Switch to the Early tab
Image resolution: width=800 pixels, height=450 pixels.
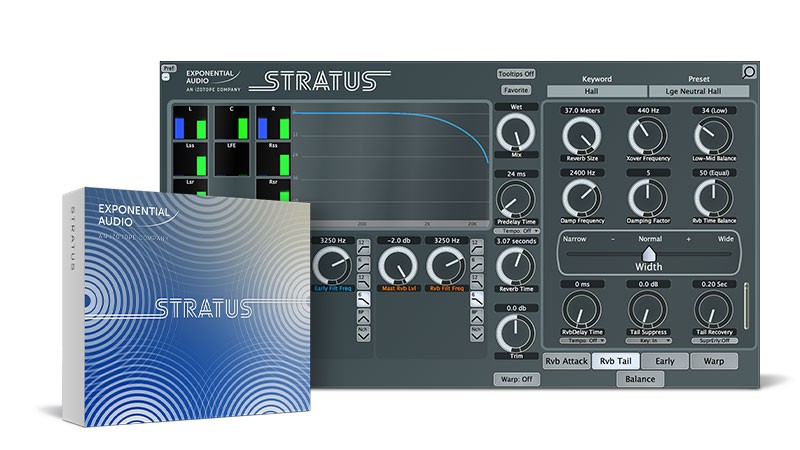[x=664, y=361]
